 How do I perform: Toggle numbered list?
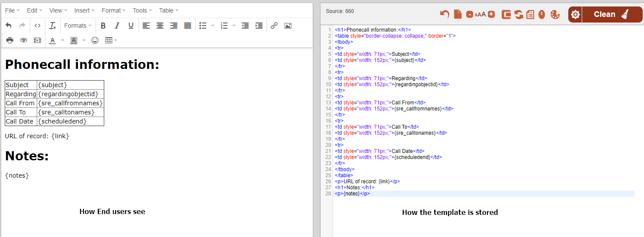[x=224, y=26]
